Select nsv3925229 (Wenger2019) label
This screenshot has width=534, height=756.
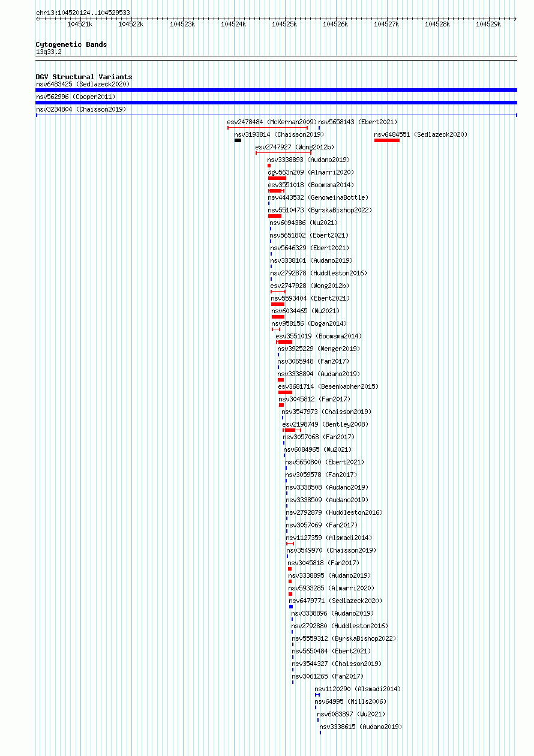[x=319, y=349]
